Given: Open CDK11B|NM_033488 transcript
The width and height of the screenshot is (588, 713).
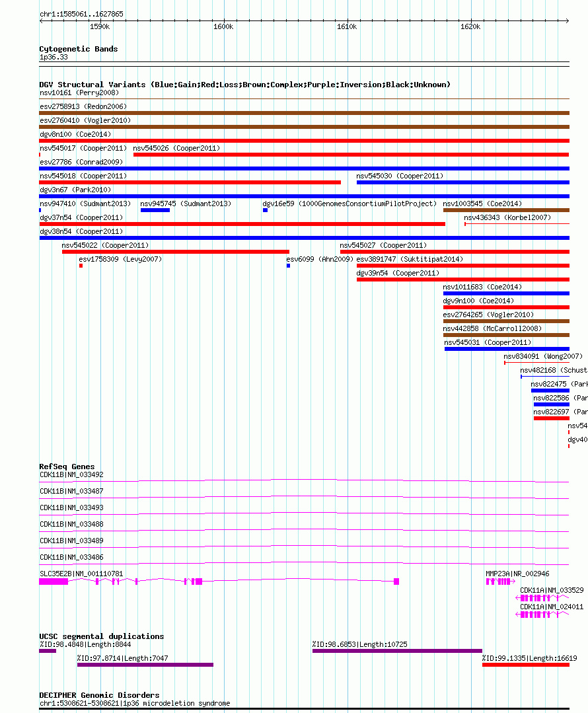Looking at the screenshot, I should click(304, 530).
